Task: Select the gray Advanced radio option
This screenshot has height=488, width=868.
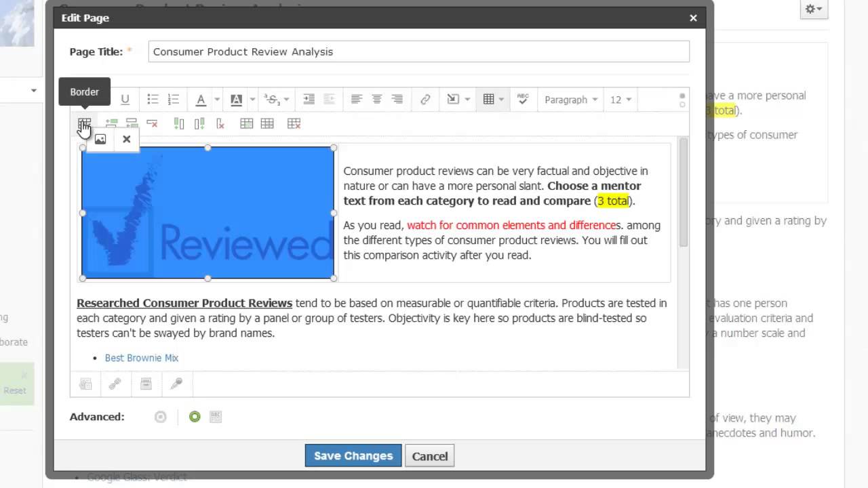Action: pos(161,417)
